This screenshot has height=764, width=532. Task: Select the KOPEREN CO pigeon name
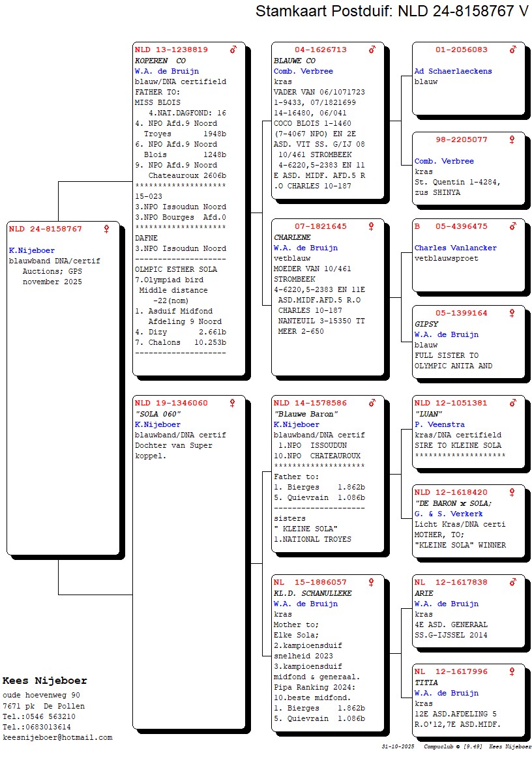(x=160, y=61)
